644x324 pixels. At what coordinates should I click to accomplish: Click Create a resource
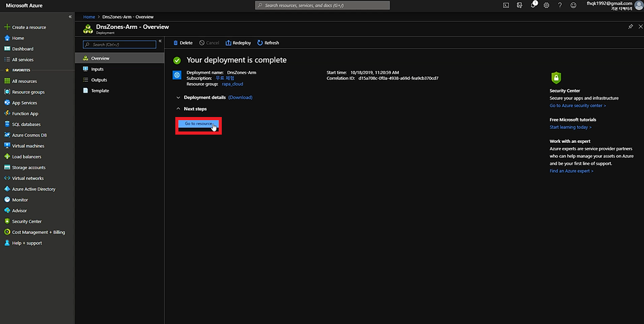point(25,27)
